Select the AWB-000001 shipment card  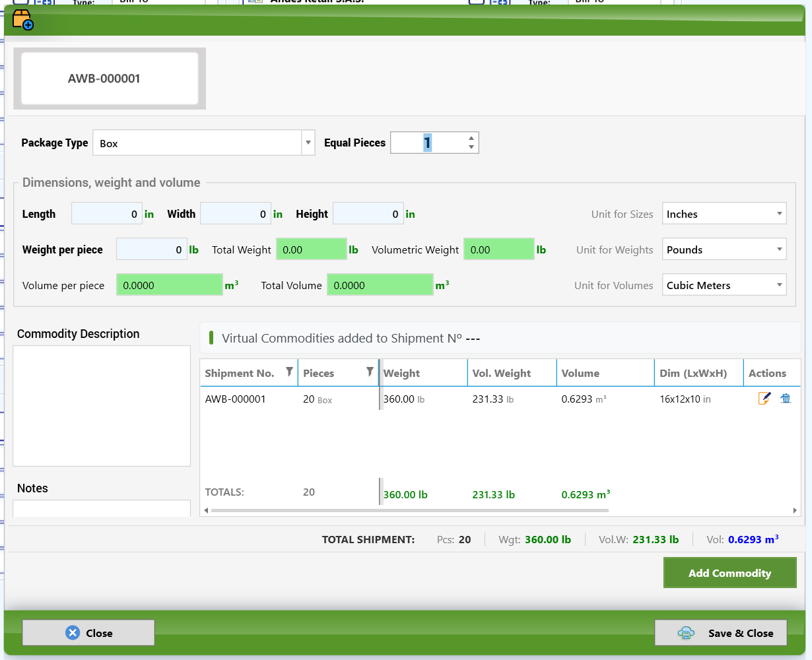pos(110,79)
